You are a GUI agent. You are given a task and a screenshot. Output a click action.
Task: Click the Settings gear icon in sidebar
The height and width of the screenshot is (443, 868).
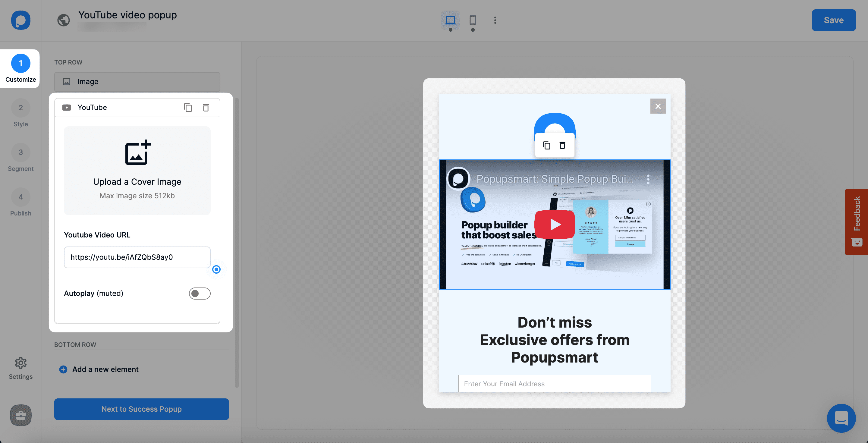tap(20, 362)
